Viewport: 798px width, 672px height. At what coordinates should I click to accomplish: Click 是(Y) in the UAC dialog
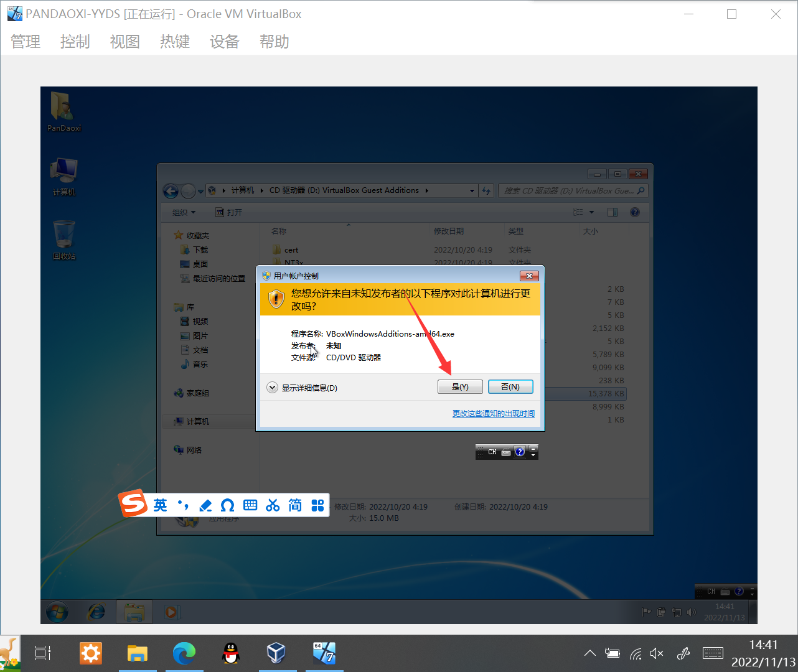460,387
